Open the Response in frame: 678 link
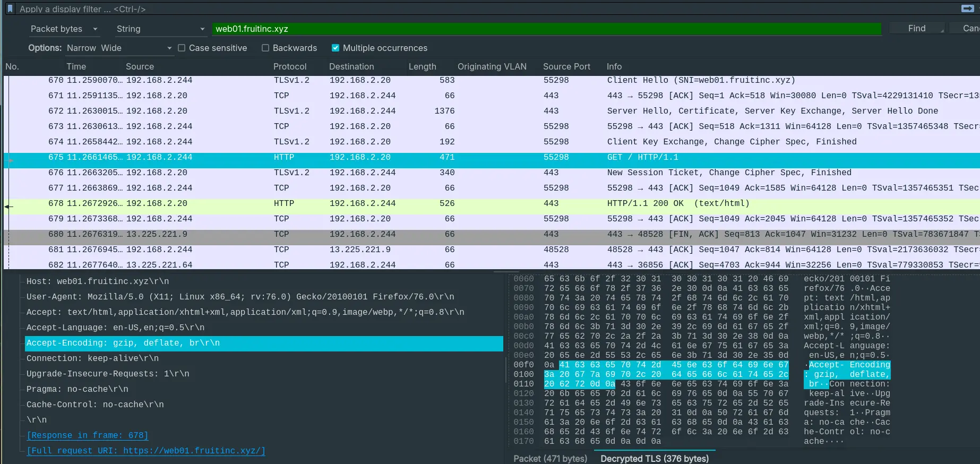 pyautogui.click(x=88, y=435)
